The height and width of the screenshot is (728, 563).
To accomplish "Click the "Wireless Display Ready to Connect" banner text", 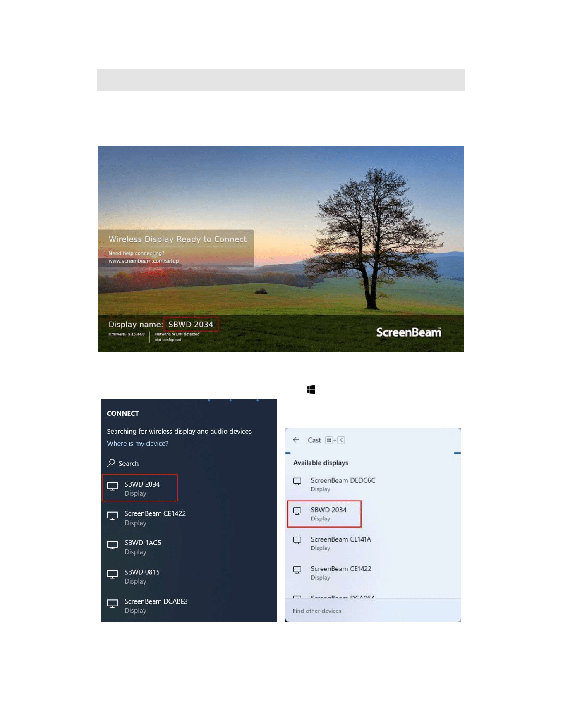I will click(177, 239).
